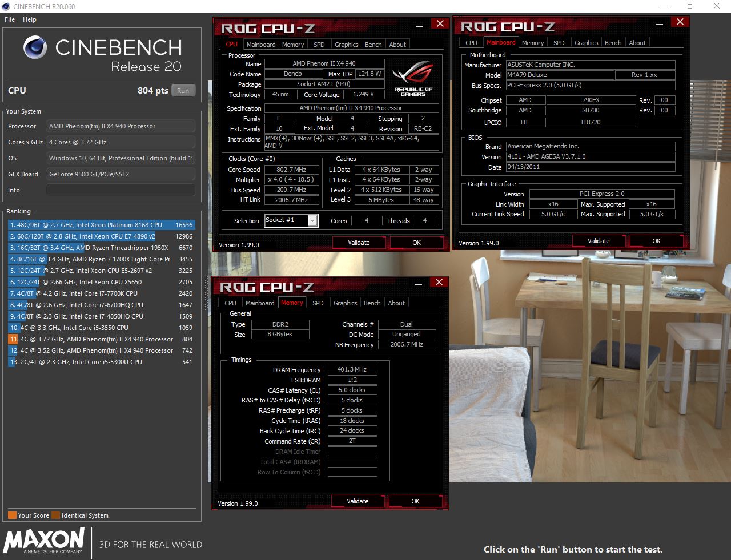Select Core i7-6700HQ ranking row
This screenshot has height=560, width=731.
pyautogui.click(x=101, y=305)
